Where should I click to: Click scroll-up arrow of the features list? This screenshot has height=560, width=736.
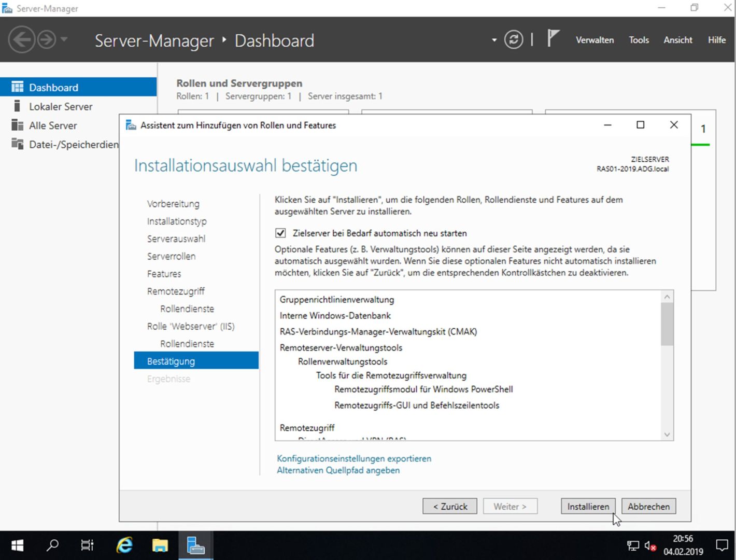[x=667, y=297]
